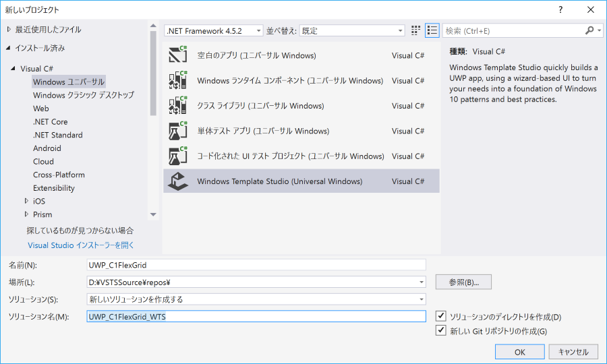Select the .NET Standard category
Screen dimensions: 607x364
[x=58, y=135]
